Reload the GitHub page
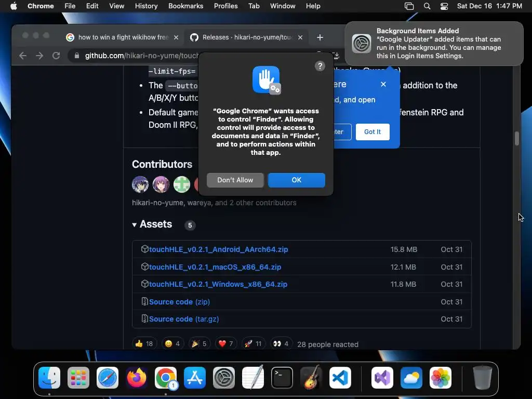Image resolution: width=532 pixels, height=399 pixels. click(56, 56)
